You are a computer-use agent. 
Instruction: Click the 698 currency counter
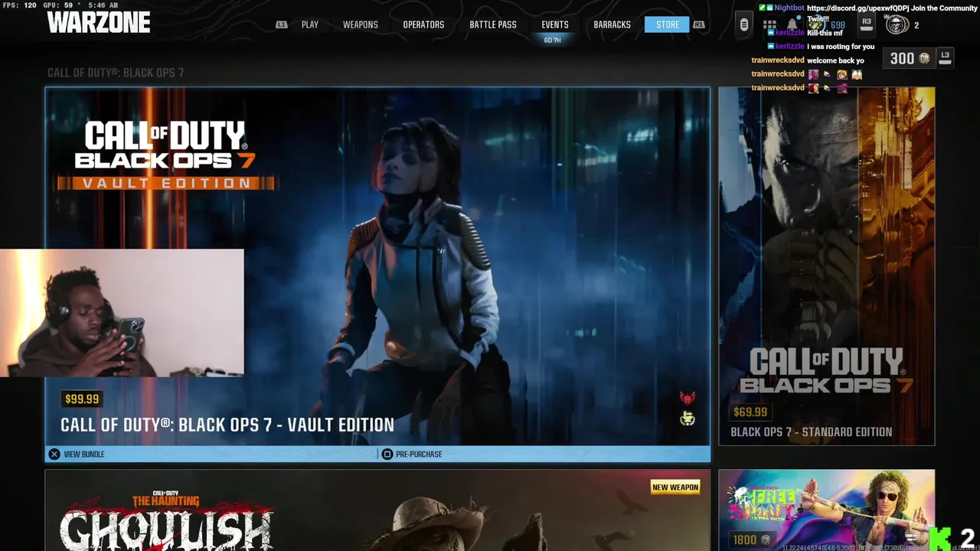tap(838, 25)
